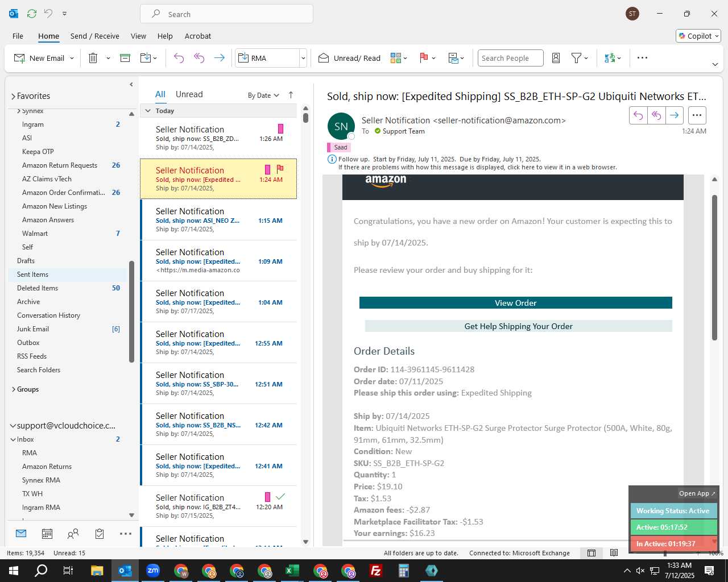Open the Copilot dropdown
The width and height of the screenshot is (728, 582).
point(698,36)
